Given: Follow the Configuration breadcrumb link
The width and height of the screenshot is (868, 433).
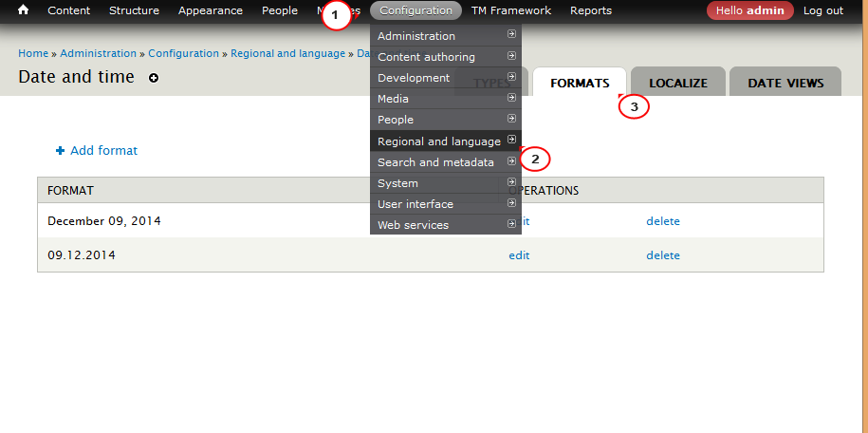Looking at the screenshot, I should coord(183,53).
